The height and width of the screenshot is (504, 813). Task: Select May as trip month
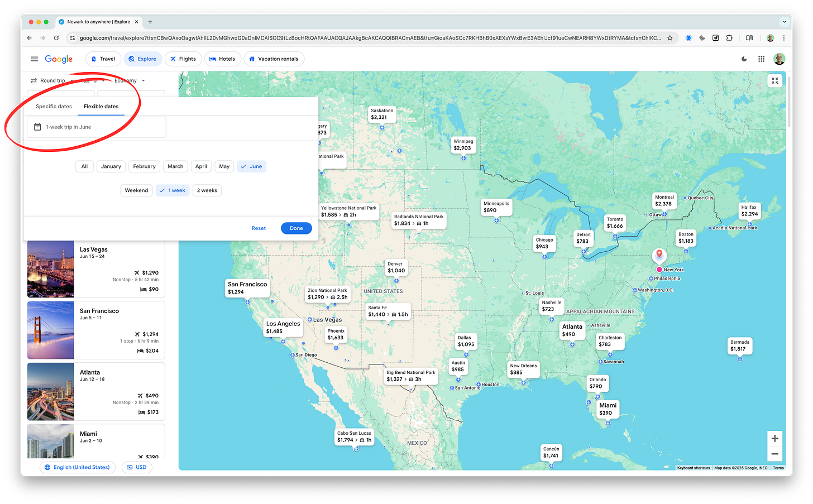click(x=224, y=166)
